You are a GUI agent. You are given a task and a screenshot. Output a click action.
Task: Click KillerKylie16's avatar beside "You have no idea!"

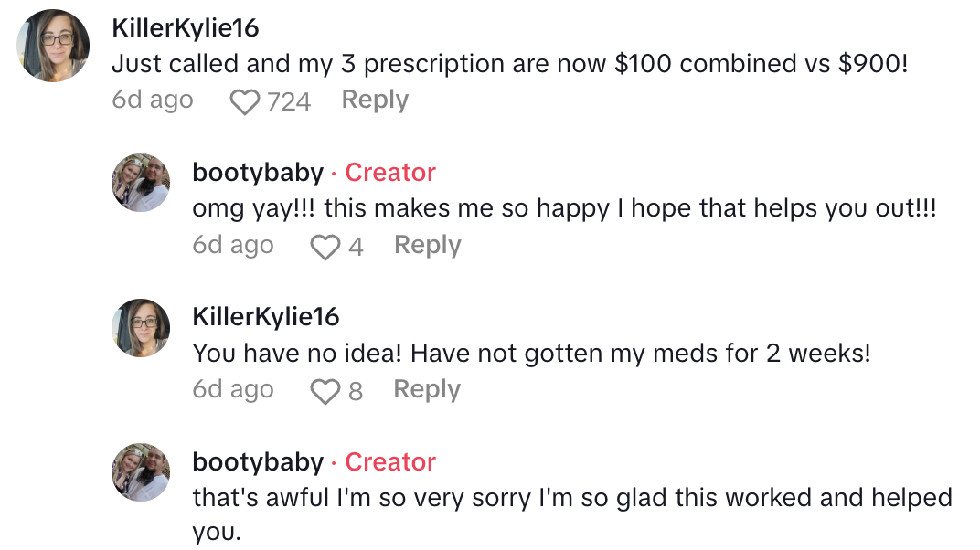point(141,328)
